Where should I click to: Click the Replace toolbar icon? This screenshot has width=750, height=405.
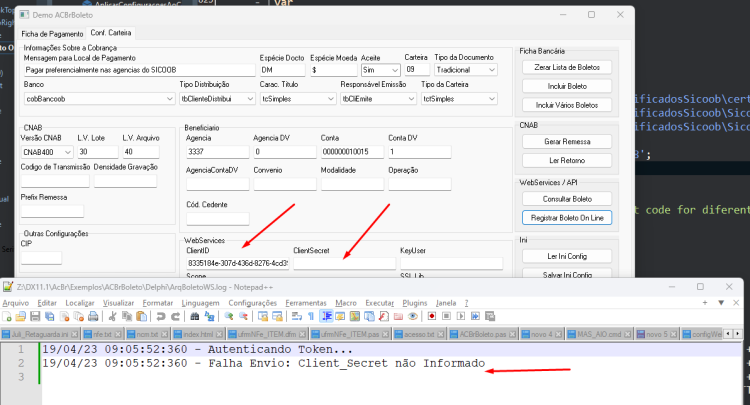pyautogui.click(x=210, y=317)
